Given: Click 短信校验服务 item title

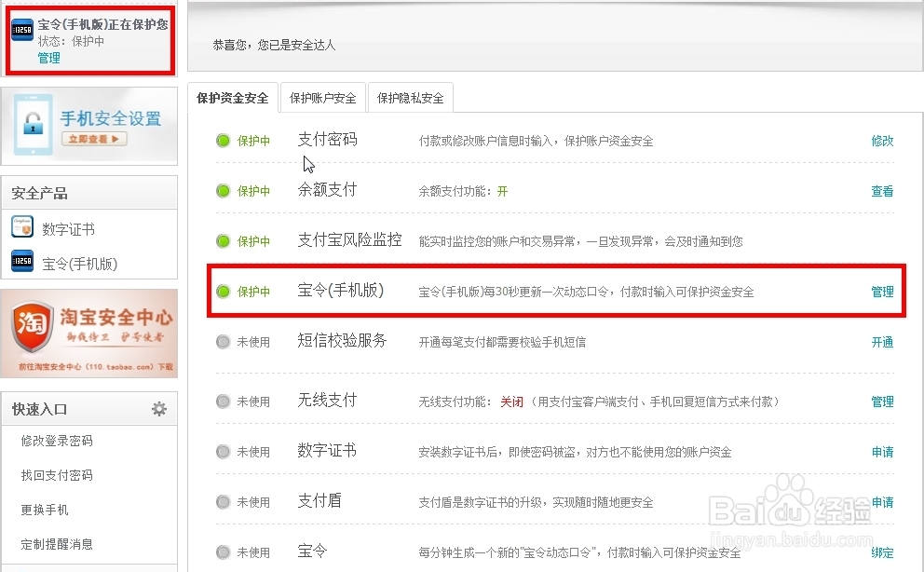Looking at the screenshot, I should [343, 340].
